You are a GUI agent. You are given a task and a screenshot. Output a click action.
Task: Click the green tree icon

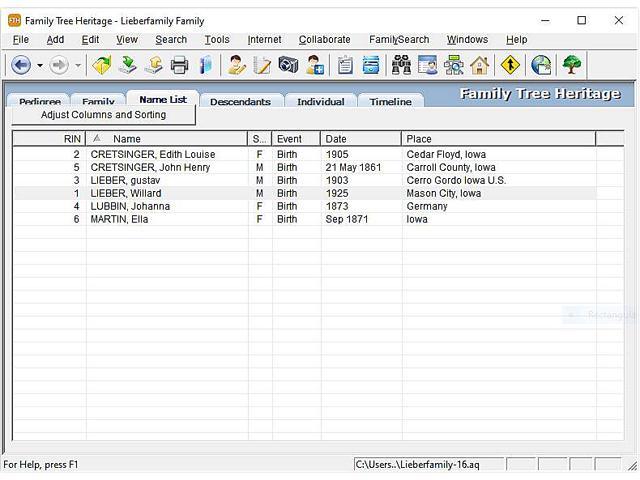(572, 65)
